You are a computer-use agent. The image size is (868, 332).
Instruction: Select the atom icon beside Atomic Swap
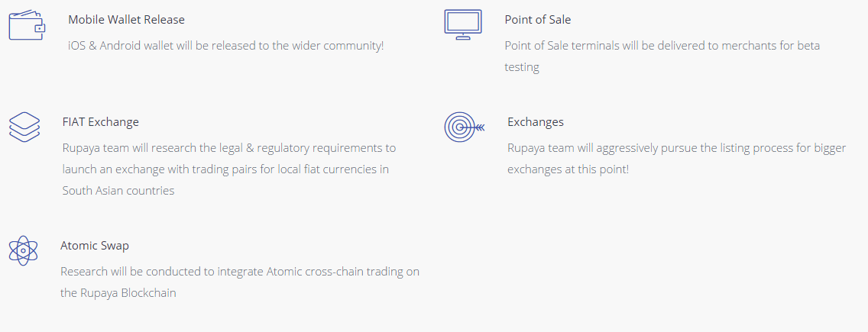tap(23, 250)
